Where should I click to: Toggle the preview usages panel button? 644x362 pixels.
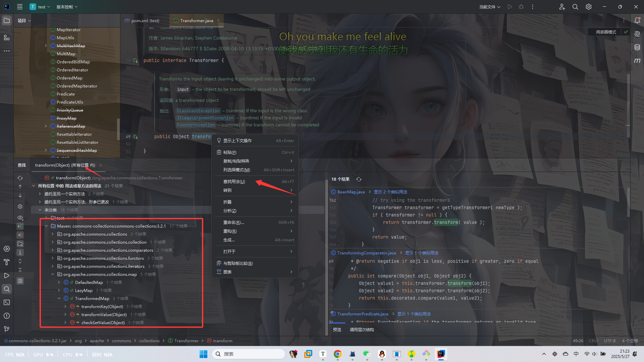click(x=20, y=281)
